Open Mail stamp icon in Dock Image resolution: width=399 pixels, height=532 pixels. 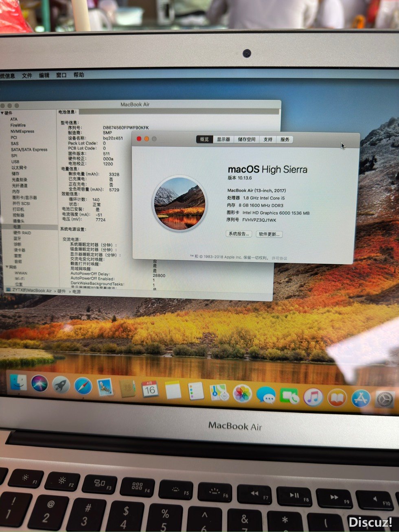[x=105, y=387]
